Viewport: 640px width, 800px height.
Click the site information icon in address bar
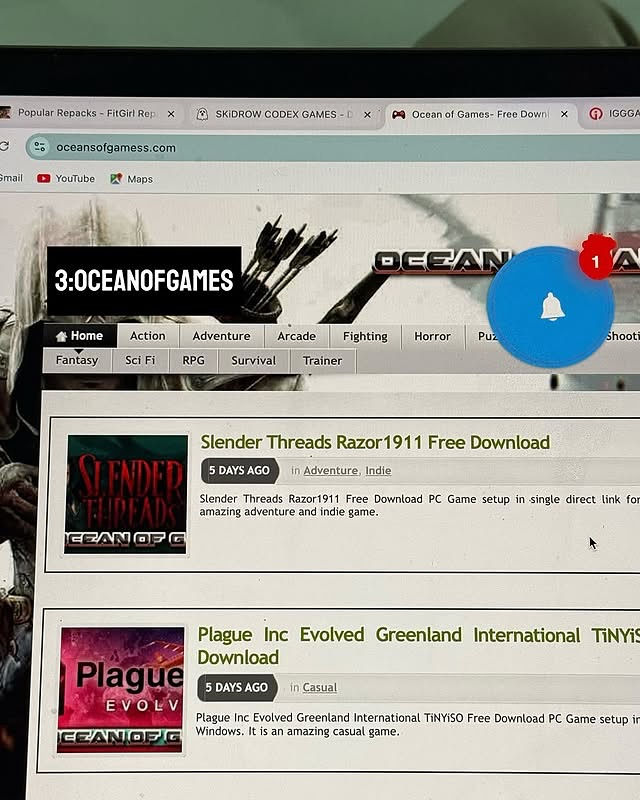pos(39,147)
